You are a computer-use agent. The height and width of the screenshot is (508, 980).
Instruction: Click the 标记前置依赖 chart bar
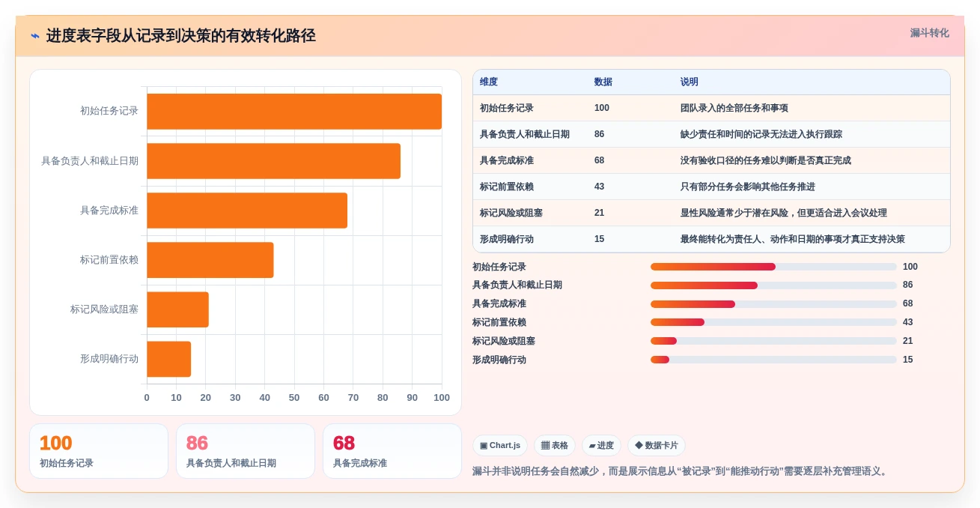(210, 260)
